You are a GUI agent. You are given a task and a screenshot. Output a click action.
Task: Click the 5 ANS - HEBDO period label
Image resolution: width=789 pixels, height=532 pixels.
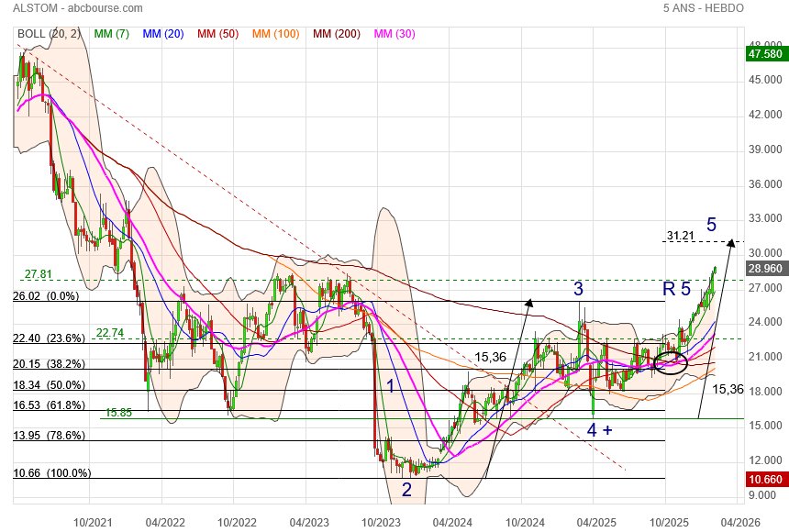click(704, 8)
